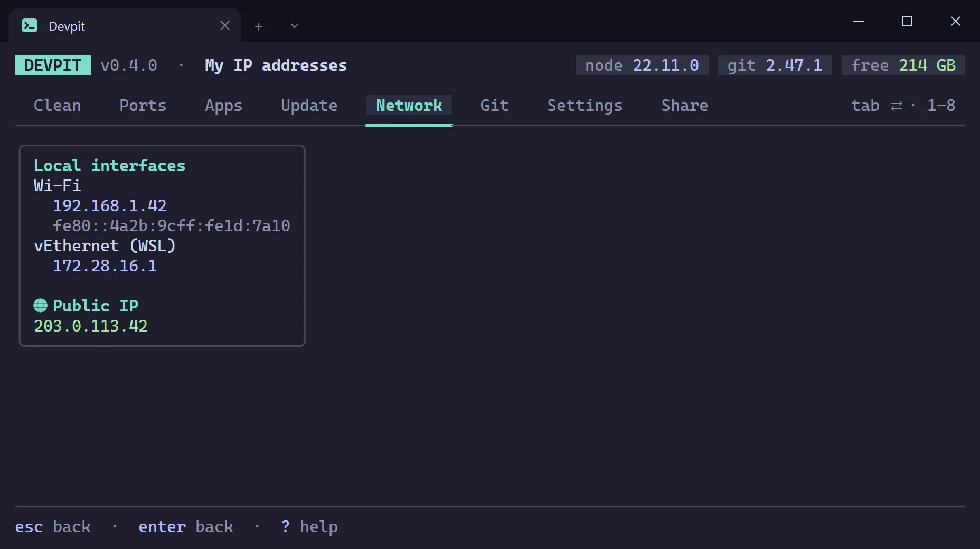The width and height of the screenshot is (980, 549).
Task: Open the Apps tab
Action: tap(224, 106)
